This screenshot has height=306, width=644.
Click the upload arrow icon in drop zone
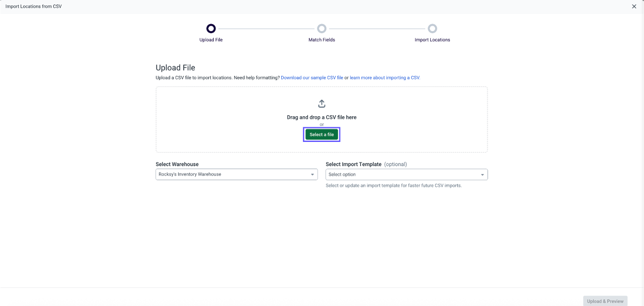[322, 104]
